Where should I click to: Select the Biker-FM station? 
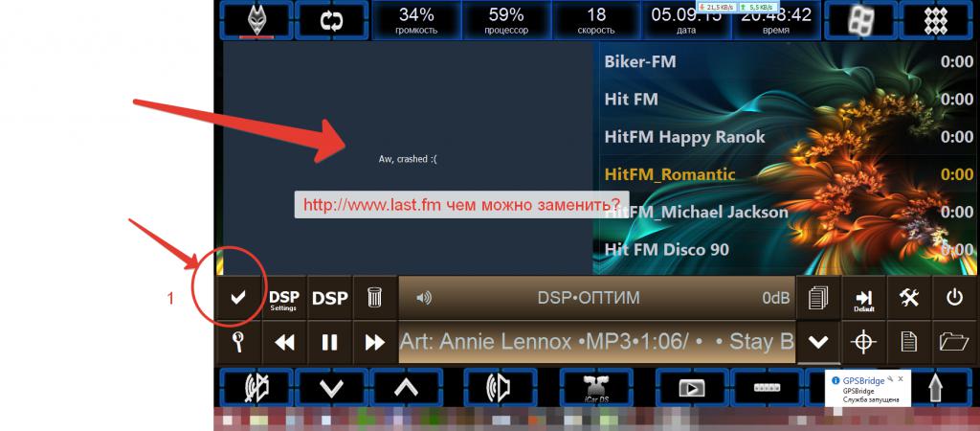pyautogui.click(x=789, y=61)
